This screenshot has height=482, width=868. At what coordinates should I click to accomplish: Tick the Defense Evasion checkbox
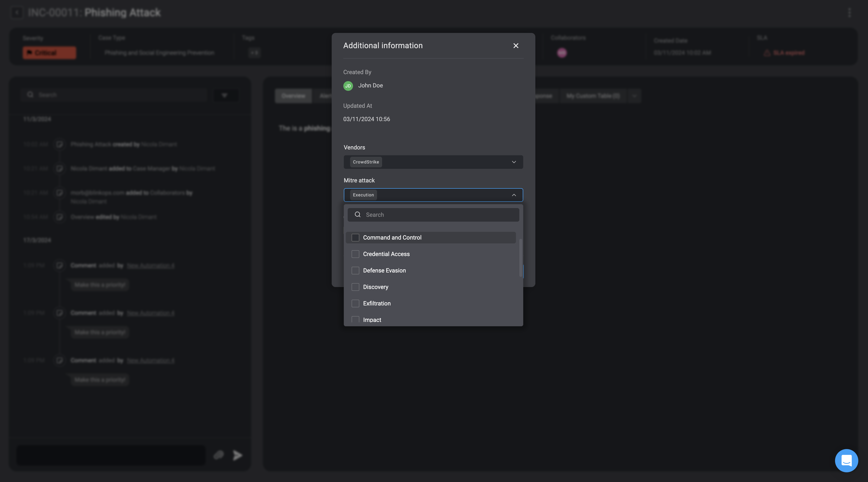pos(355,271)
